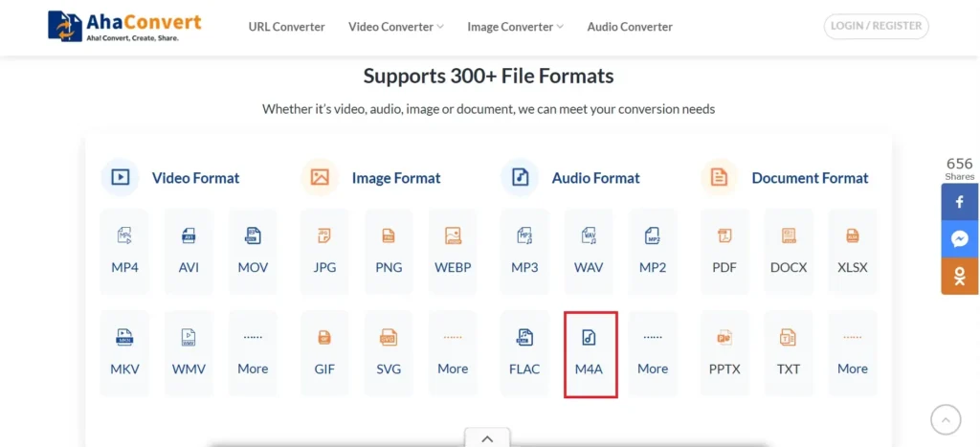
Task: Share via the Messenger icon
Action: click(x=959, y=239)
